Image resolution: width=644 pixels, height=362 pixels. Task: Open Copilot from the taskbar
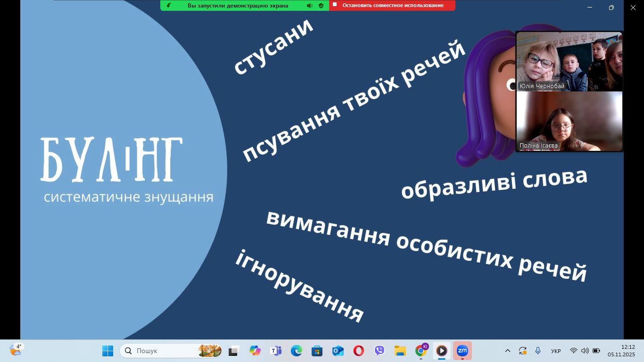(255, 351)
